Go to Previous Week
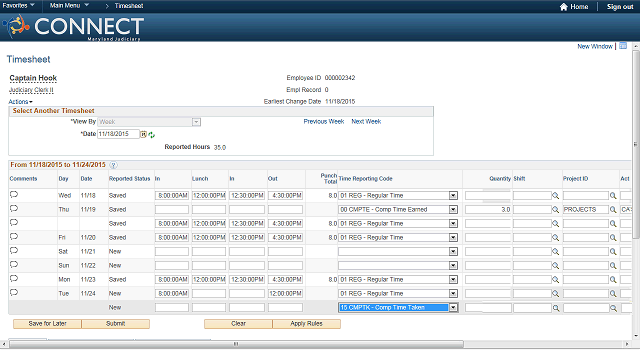 tap(324, 122)
